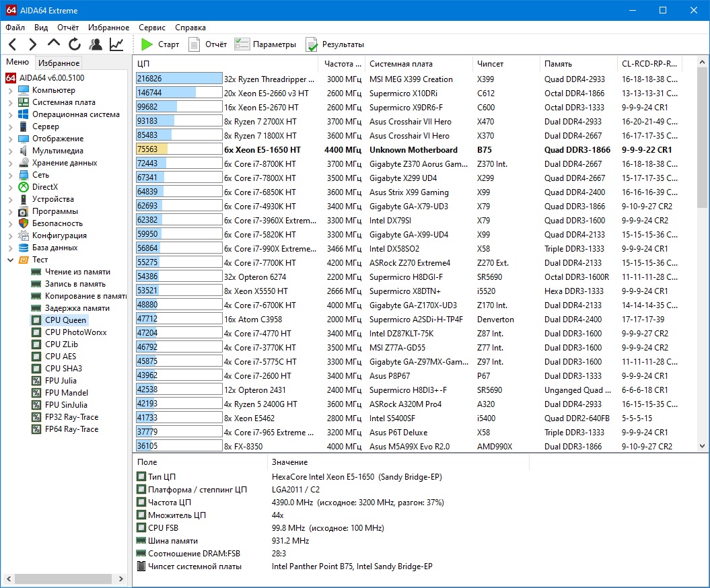Click the Хранение данных storage icon
This screenshot has height=588, width=710.
click(24, 163)
